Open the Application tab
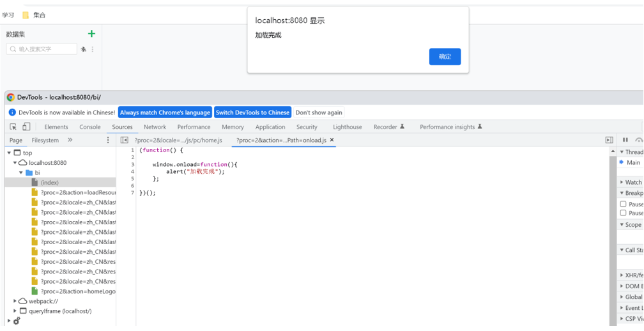The image size is (644, 331). tap(270, 127)
